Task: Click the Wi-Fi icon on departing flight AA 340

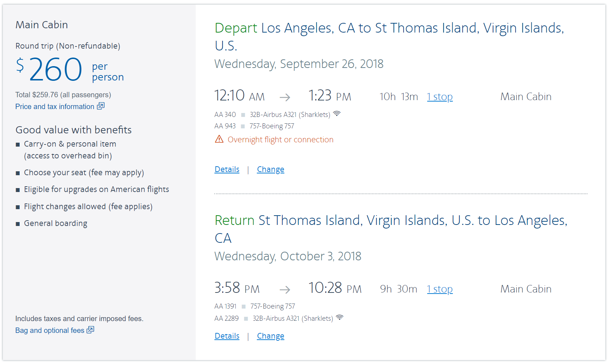Action: (337, 114)
